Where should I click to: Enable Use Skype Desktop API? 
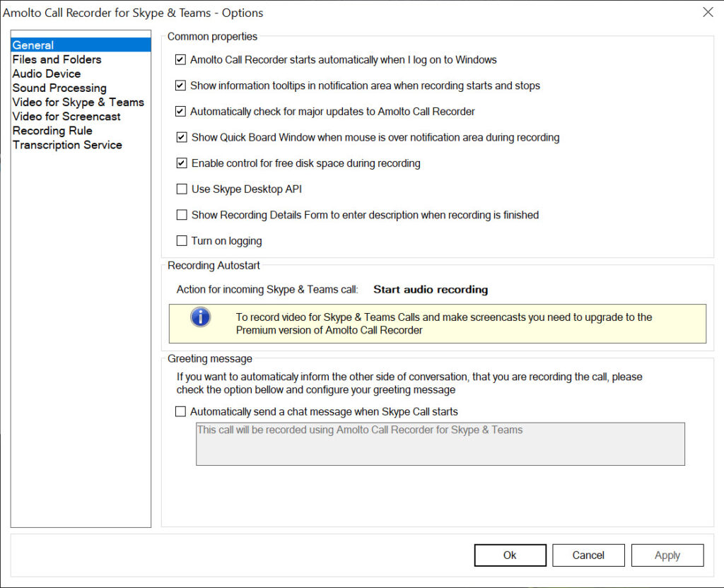point(182,189)
